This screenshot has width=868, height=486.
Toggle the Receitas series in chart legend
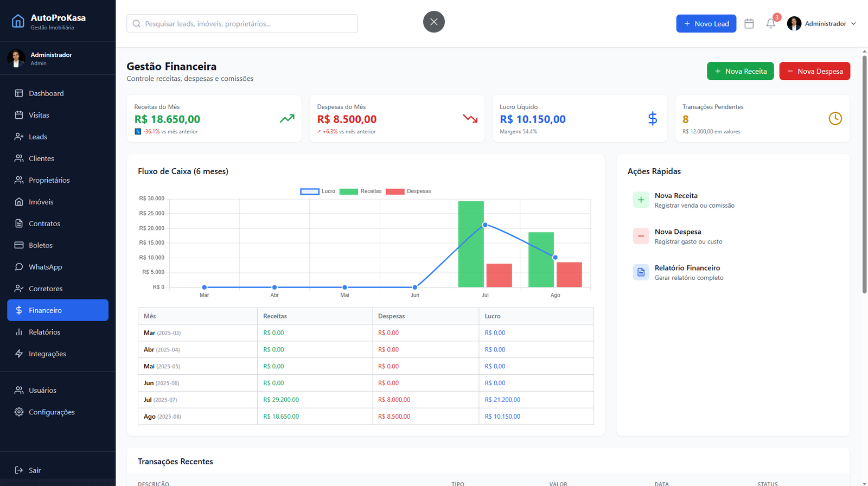pyautogui.click(x=360, y=191)
